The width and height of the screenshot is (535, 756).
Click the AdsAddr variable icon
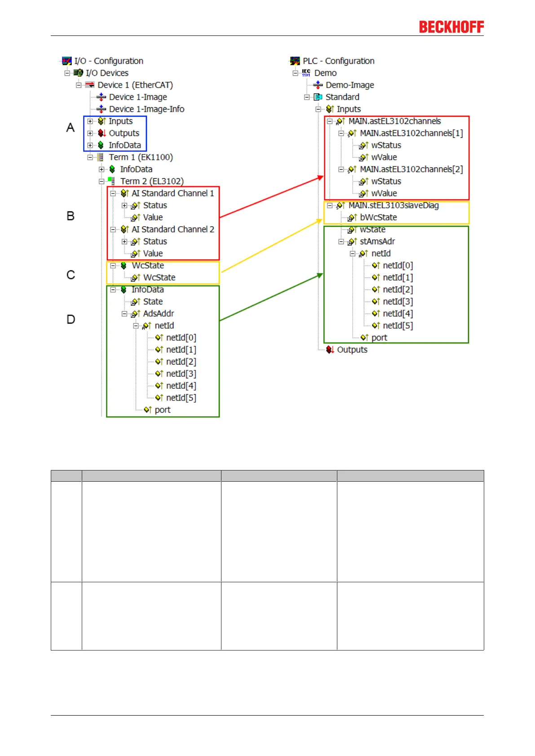[x=136, y=314]
